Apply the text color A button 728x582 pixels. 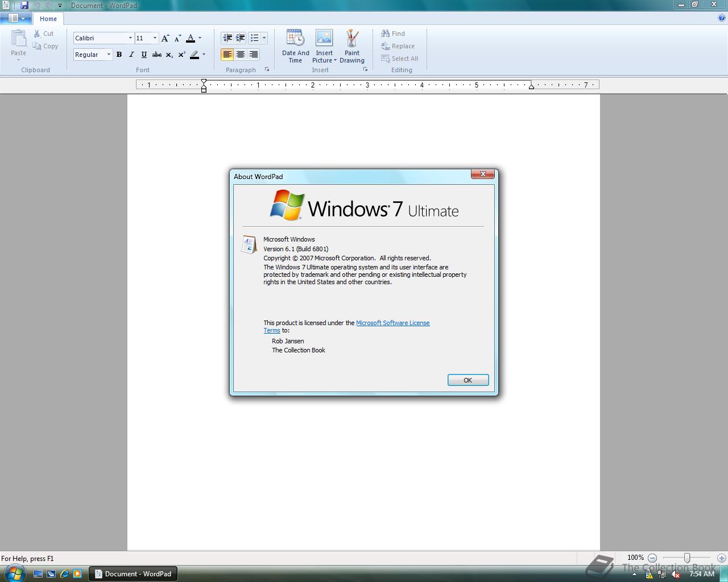pyautogui.click(x=191, y=38)
